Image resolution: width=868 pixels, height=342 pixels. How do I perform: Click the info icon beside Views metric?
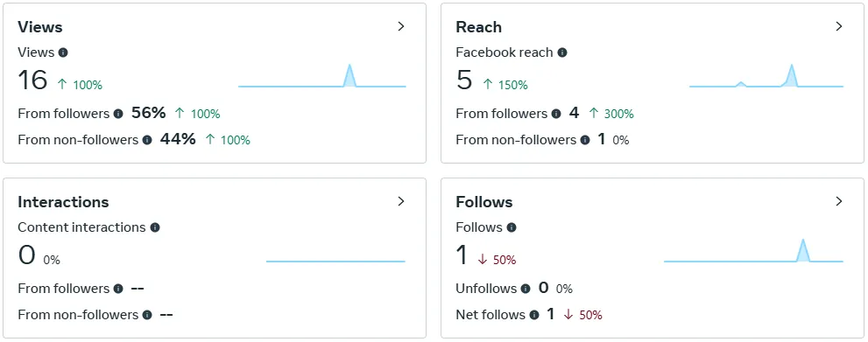tap(63, 52)
